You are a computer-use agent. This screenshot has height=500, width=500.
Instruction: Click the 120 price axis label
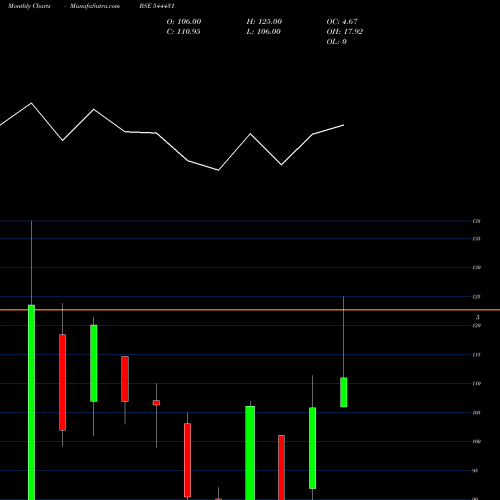(476, 326)
